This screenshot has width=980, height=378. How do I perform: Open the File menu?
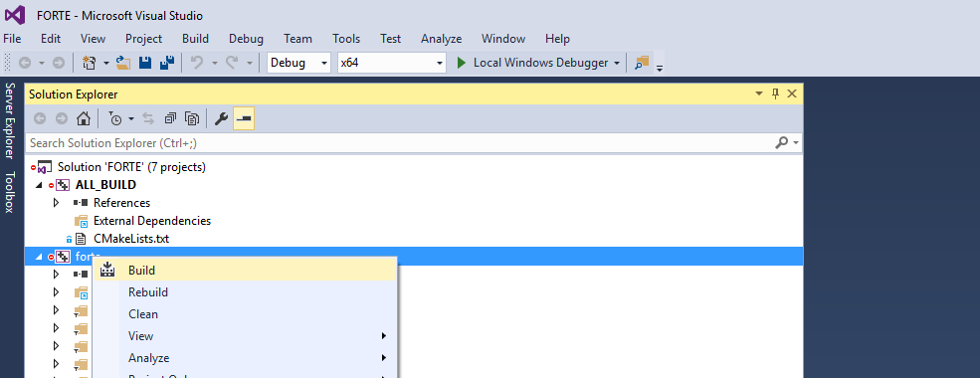(x=13, y=39)
